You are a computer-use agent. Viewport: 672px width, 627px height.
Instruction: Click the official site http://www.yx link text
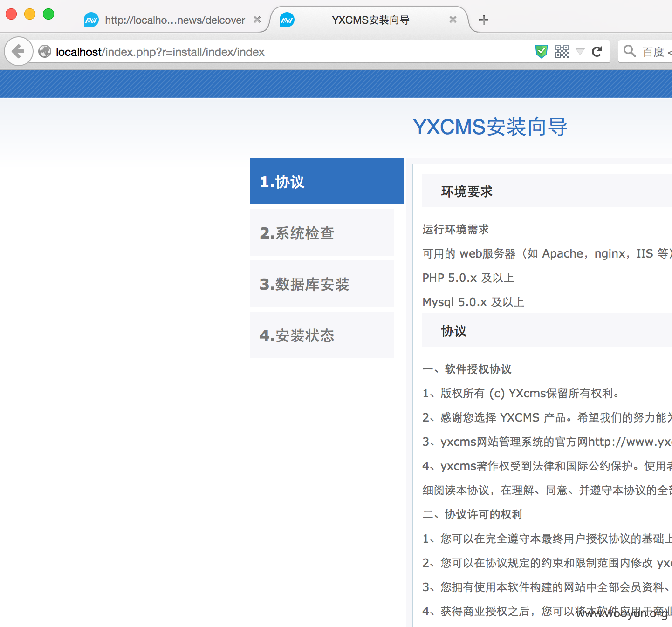click(x=630, y=442)
